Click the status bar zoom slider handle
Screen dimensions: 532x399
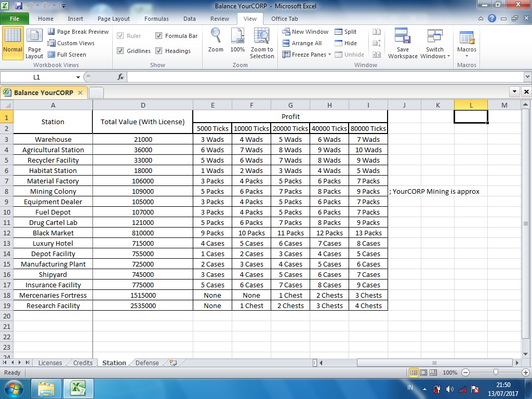[496, 373]
